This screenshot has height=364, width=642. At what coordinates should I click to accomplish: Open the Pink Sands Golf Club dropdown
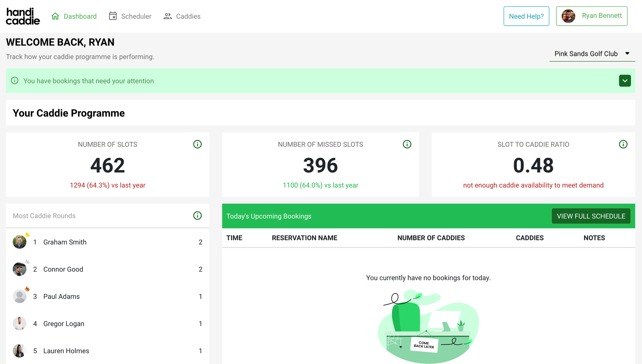[x=592, y=54]
